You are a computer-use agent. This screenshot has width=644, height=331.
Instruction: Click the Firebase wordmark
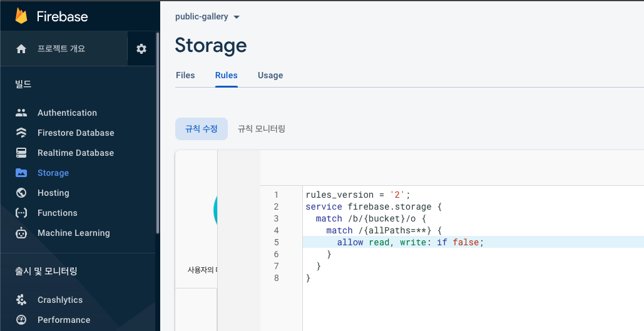pyautogui.click(x=63, y=16)
